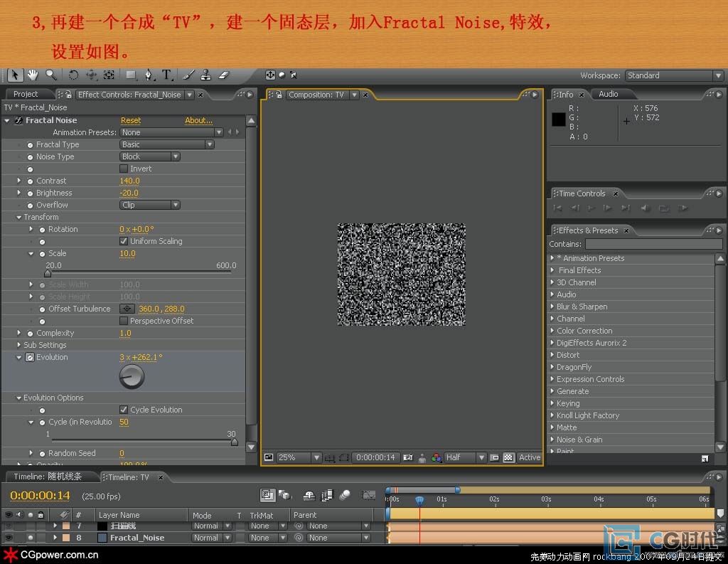Click the Contrast value 140.0
Screen dimensions: 728x564
coord(129,181)
